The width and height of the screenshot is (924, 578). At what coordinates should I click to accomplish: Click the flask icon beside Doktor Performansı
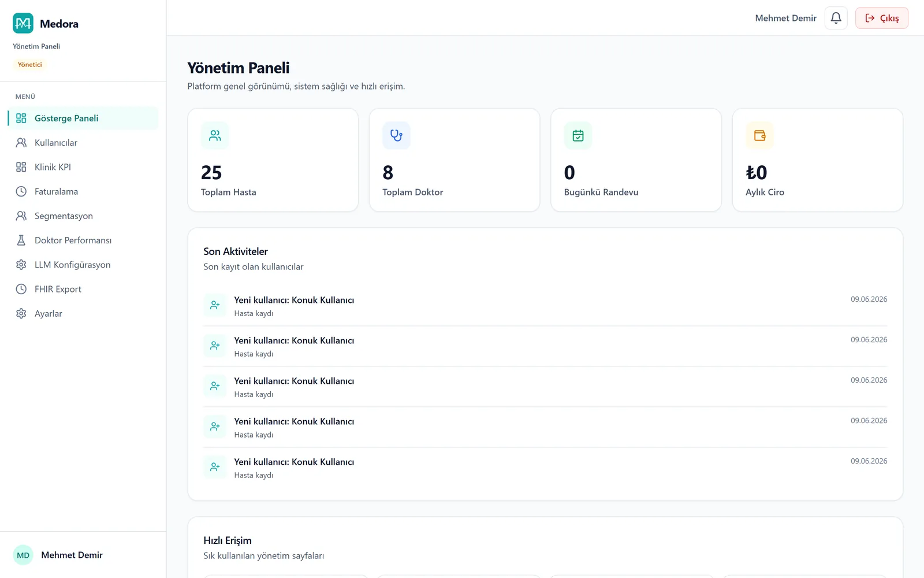pos(21,240)
